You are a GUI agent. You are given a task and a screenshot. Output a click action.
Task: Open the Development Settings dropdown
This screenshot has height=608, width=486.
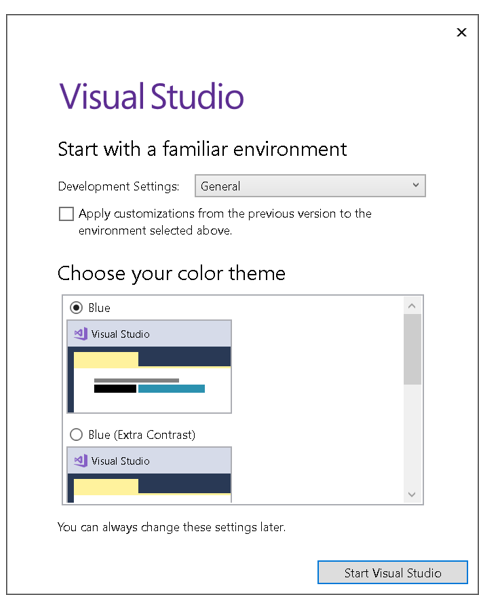point(310,186)
